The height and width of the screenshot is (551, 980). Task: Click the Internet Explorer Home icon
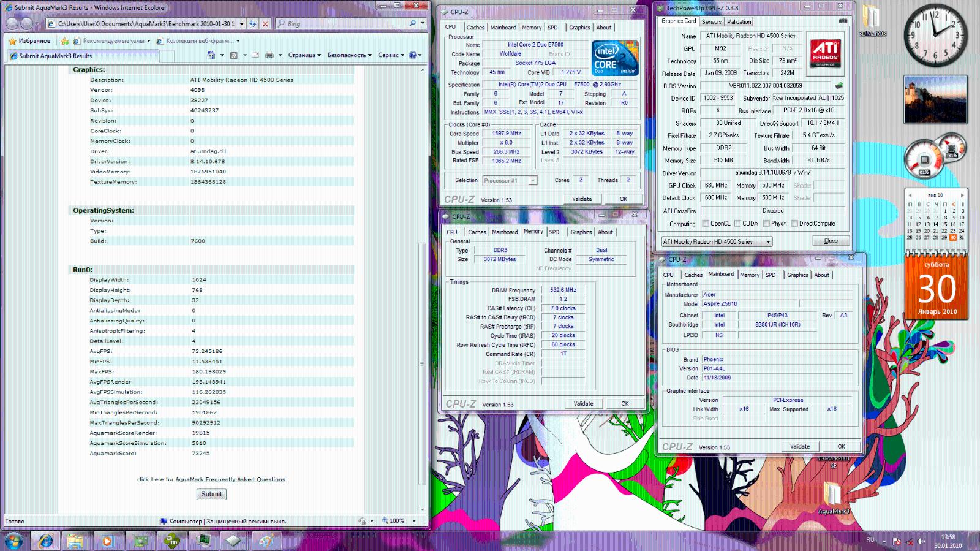[x=211, y=55]
